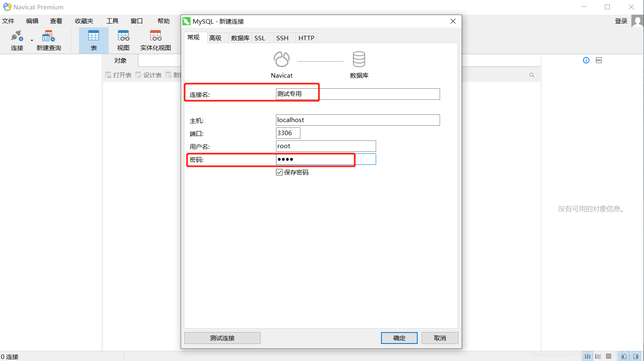Click the 端口 field showing 3306
This screenshot has width=644, height=361.
[288, 133]
